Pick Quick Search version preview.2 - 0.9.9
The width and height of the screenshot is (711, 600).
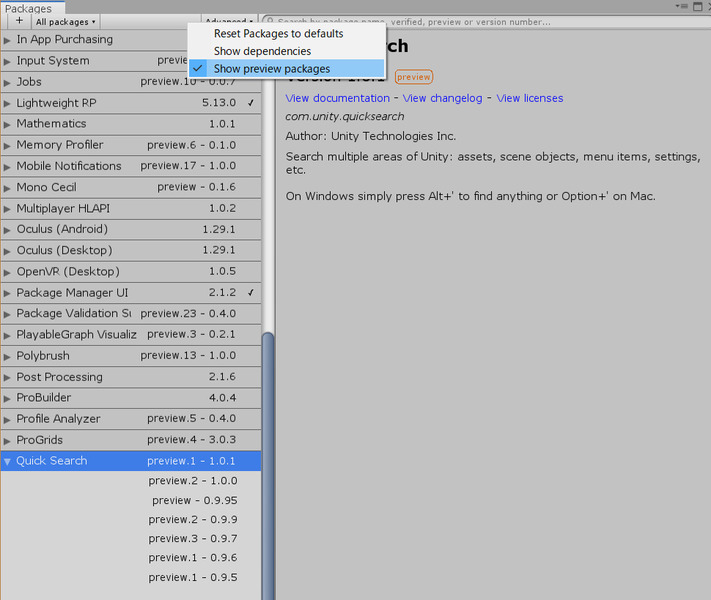193,520
